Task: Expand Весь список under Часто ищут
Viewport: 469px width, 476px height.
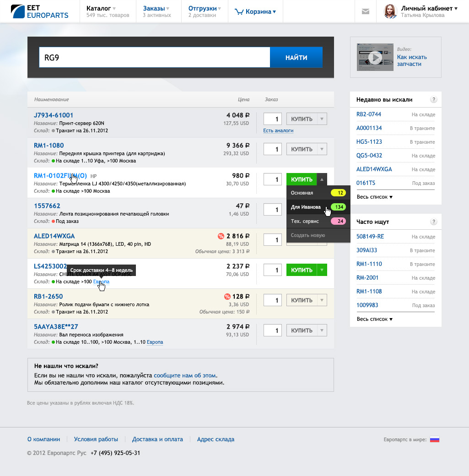Action: (x=374, y=319)
